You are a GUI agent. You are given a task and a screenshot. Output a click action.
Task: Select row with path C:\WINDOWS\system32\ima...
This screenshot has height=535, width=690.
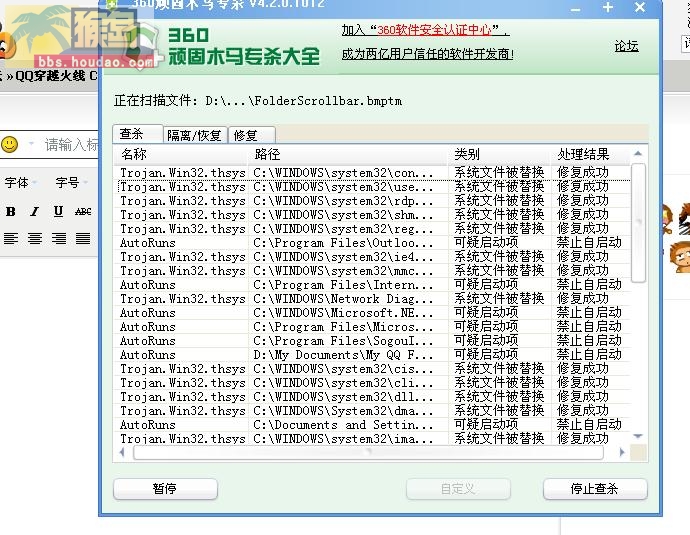(x=372, y=438)
